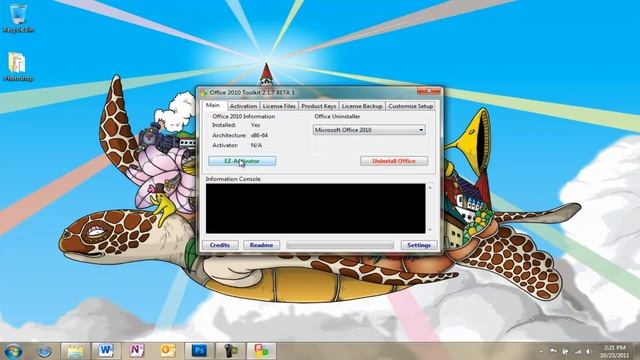640x360 pixels.
Task: Switch to the License Backup tab
Action: 362,106
